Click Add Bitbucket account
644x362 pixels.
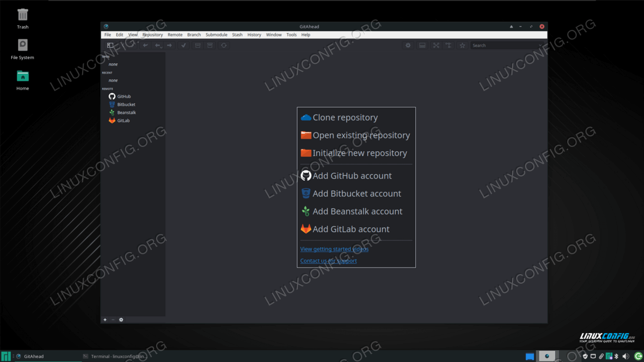pos(351,193)
